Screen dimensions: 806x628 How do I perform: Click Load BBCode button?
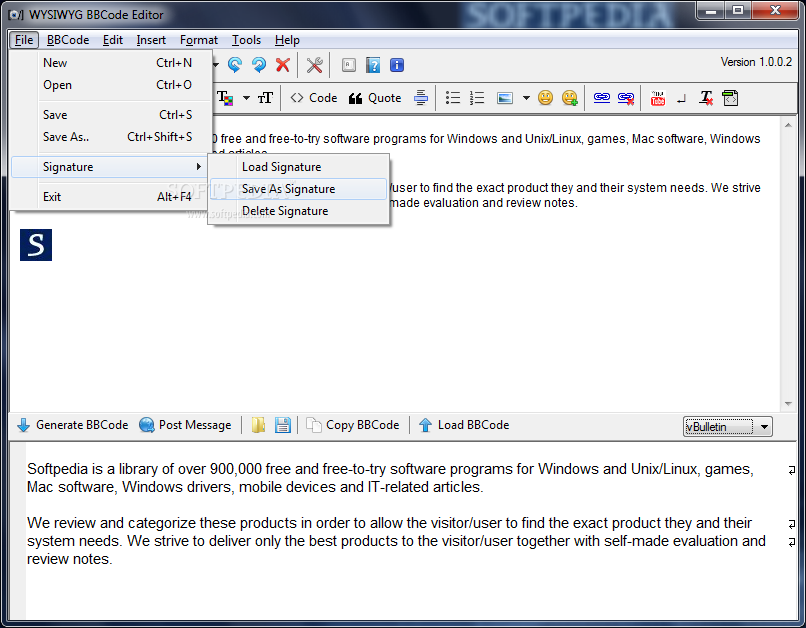[x=464, y=425]
